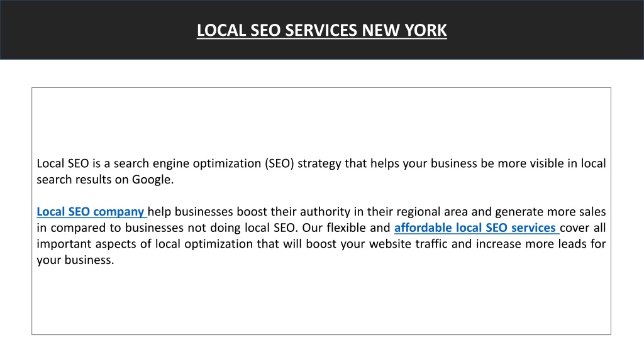
Task: Click the phrase increase more leads for
Action: coord(541,244)
